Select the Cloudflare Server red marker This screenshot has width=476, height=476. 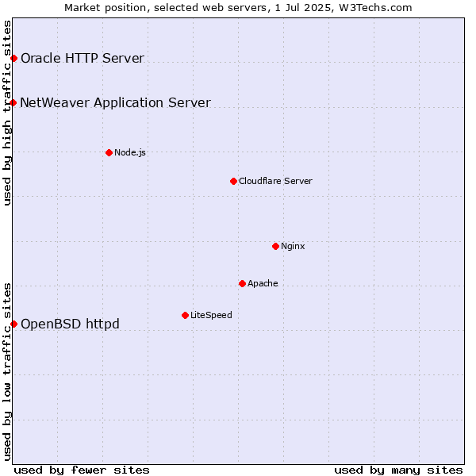[233, 181]
